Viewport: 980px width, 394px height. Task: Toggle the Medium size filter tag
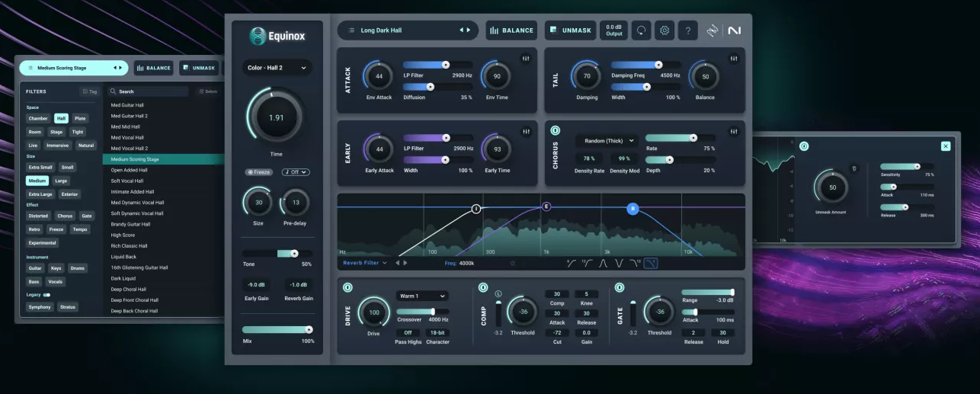coord(37,181)
